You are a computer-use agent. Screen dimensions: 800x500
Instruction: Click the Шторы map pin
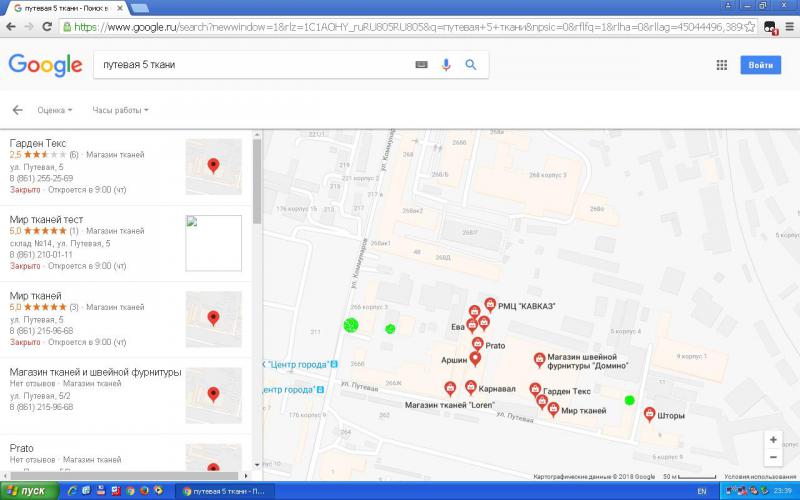tap(650, 413)
